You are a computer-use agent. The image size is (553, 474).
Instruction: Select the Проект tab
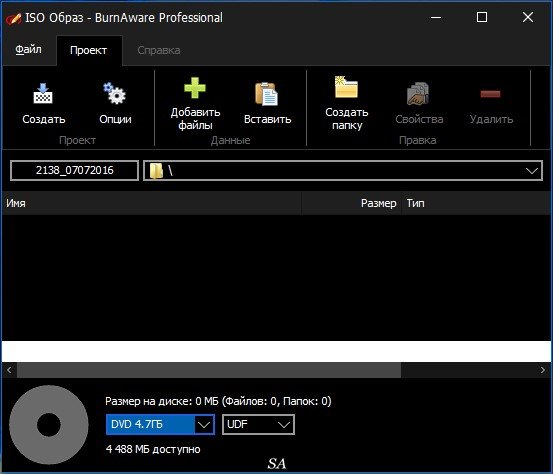click(89, 50)
